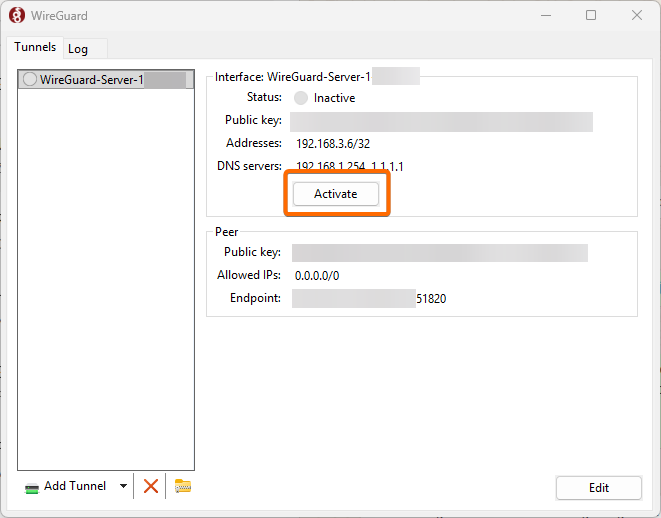Maximize the WireGuard window
Screen dimensions: 661x518
pyautogui.click(x=591, y=15)
